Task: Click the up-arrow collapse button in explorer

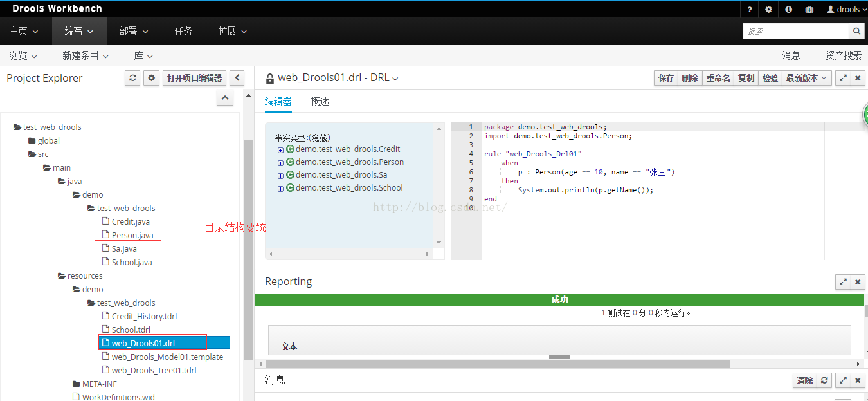Action: tap(225, 98)
